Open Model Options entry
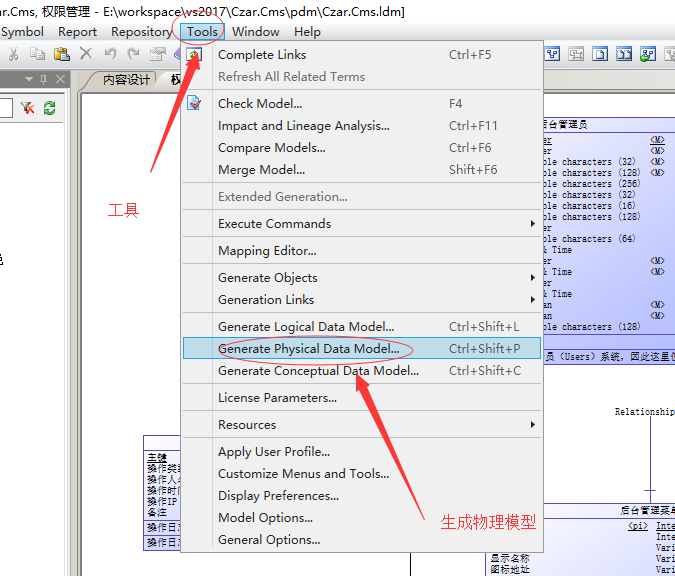This screenshot has height=576, width=675. [x=362, y=517]
